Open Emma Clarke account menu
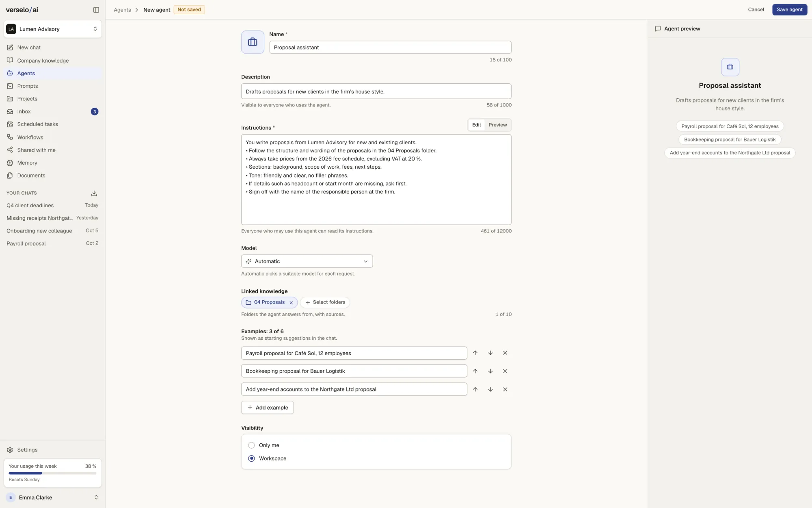This screenshot has height=508, width=812. tap(53, 497)
